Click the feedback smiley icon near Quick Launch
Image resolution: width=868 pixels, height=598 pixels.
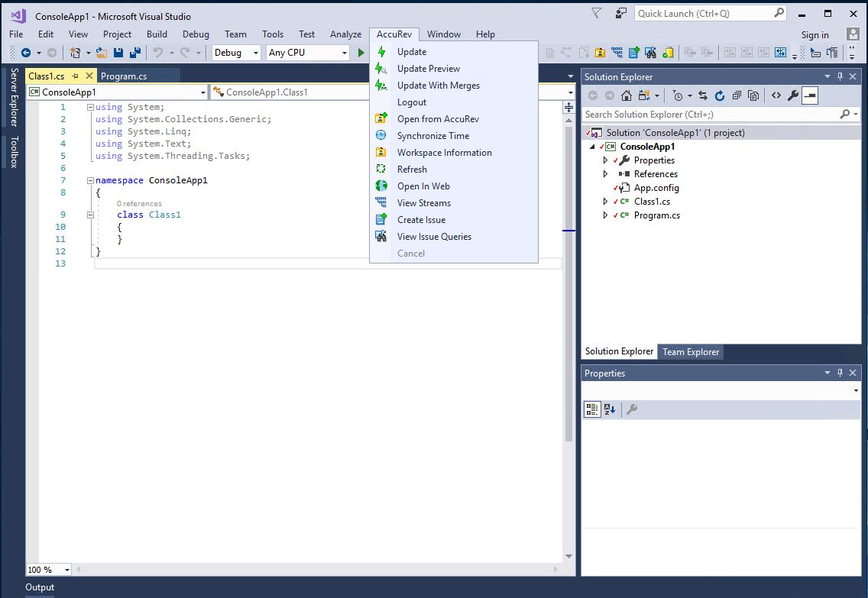[621, 13]
